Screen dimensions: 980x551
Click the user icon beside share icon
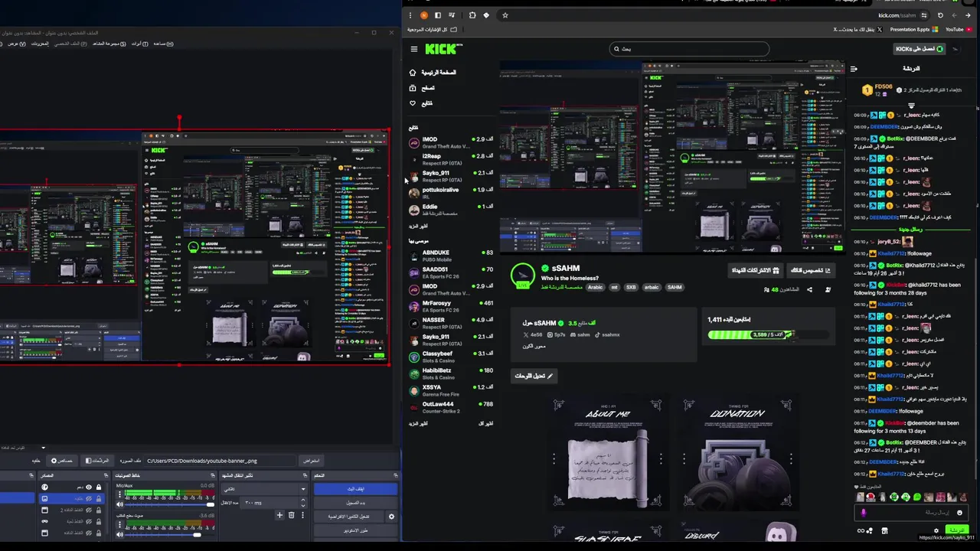tap(828, 290)
